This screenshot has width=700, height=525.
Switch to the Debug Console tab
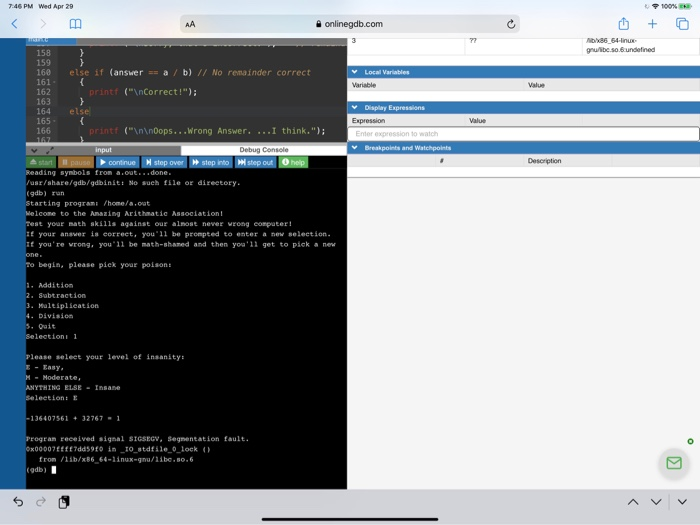[x=264, y=150]
